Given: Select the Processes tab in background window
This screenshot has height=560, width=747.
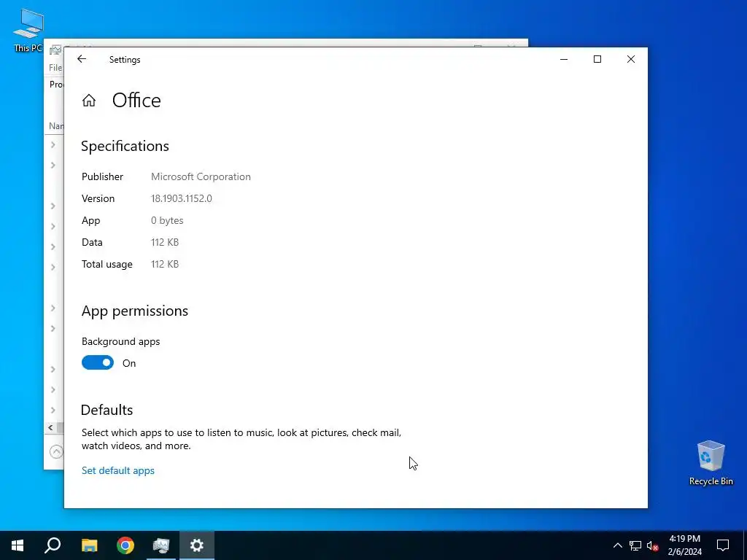Looking at the screenshot, I should [x=56, y=85].
